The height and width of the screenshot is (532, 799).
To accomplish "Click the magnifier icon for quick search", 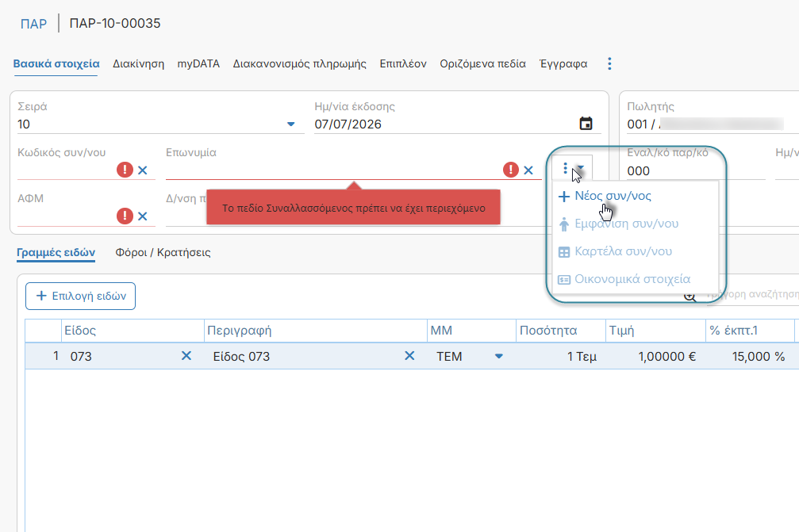I will tap(690, 297).
